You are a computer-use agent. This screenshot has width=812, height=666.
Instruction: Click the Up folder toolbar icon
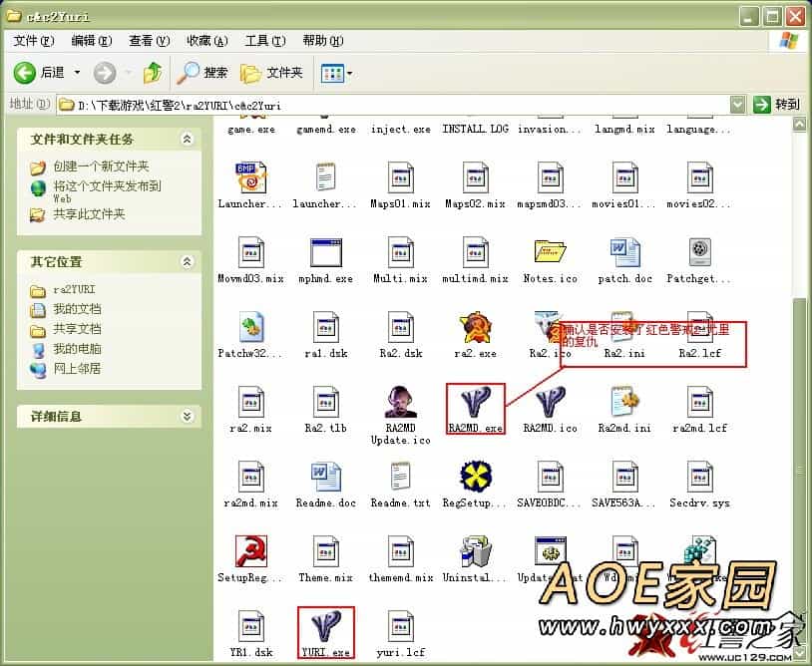(x=153, y=73)
